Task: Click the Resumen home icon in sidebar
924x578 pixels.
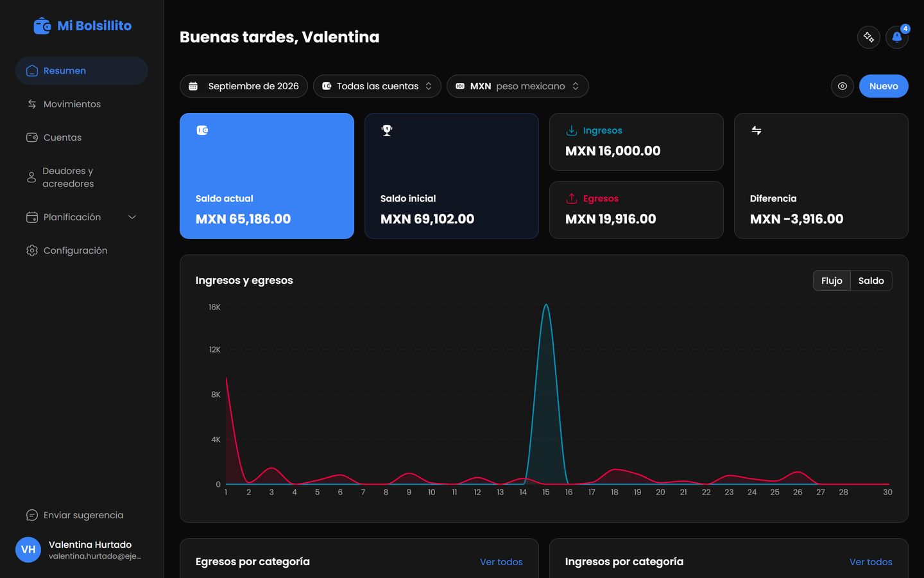Action: (x=31, y=71)
